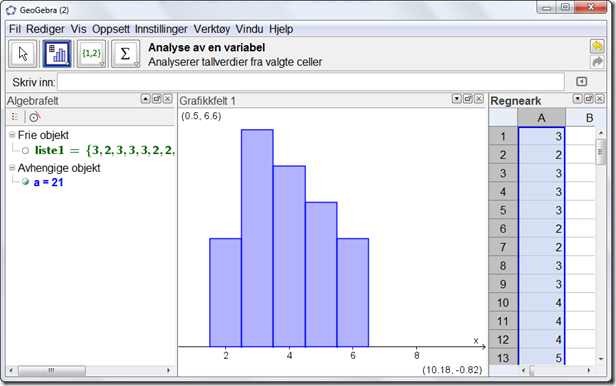Open the Innstillinger menu
Image resolution: width=616 pixels, height=386 pixels.
coord(161,29)
